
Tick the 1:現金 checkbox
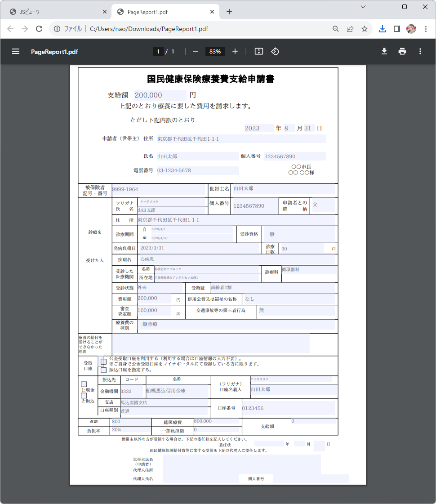click(x=84, y=384)
